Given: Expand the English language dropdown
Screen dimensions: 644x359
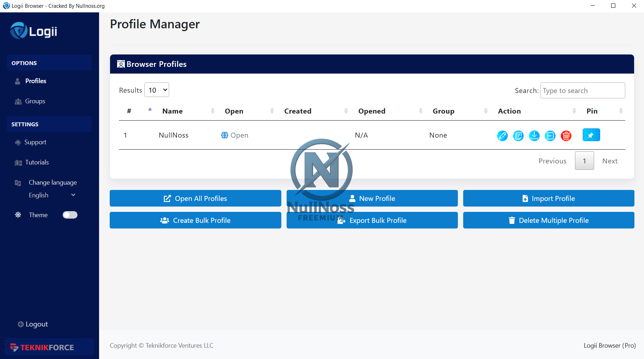Looking at the screenshot, I should (52, 195).
